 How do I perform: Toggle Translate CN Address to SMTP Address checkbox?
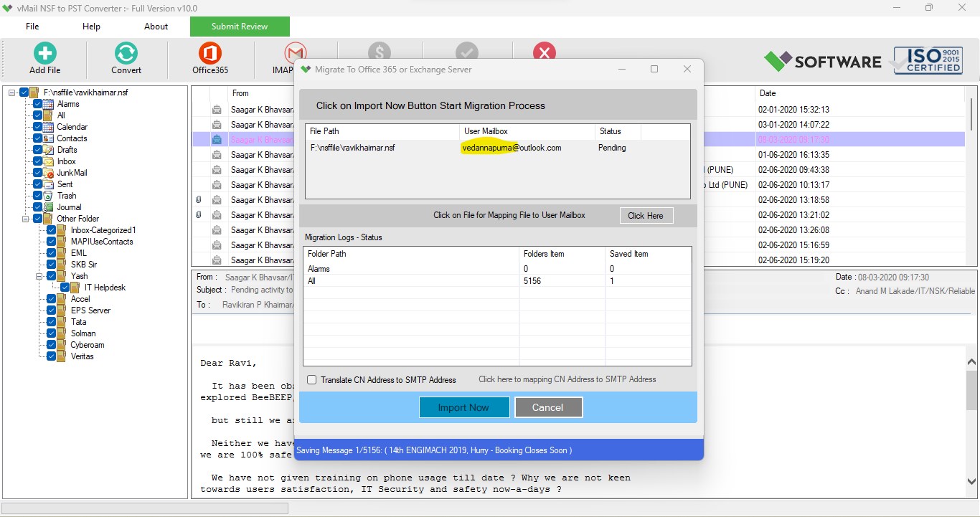coord(311,380)
